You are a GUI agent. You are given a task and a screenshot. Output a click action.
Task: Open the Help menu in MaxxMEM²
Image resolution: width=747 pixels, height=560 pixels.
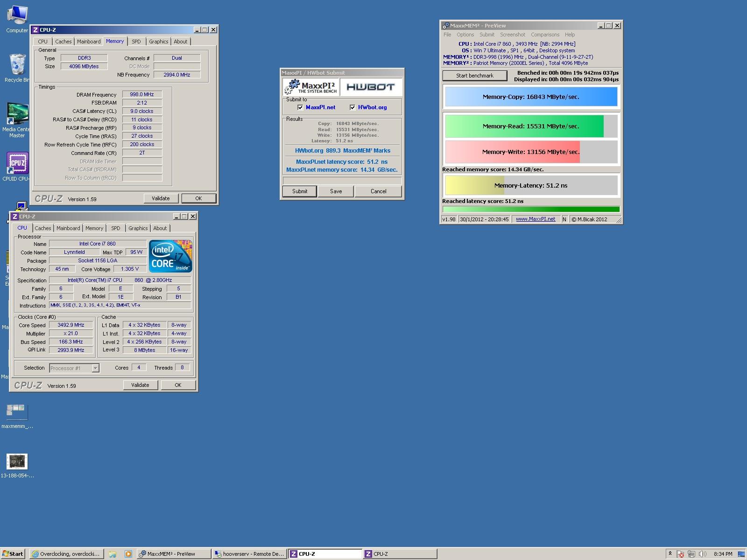point(570,35)
